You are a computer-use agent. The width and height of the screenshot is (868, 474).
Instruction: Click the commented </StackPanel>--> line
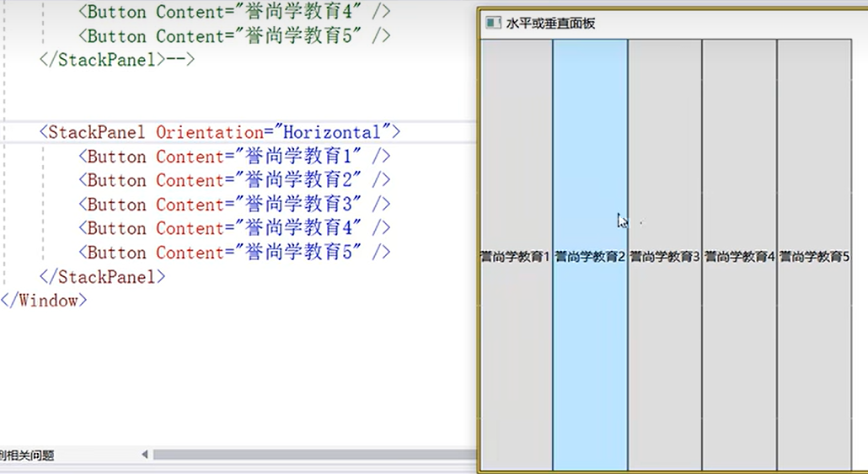pyautogui.click(x=117, y=59)
